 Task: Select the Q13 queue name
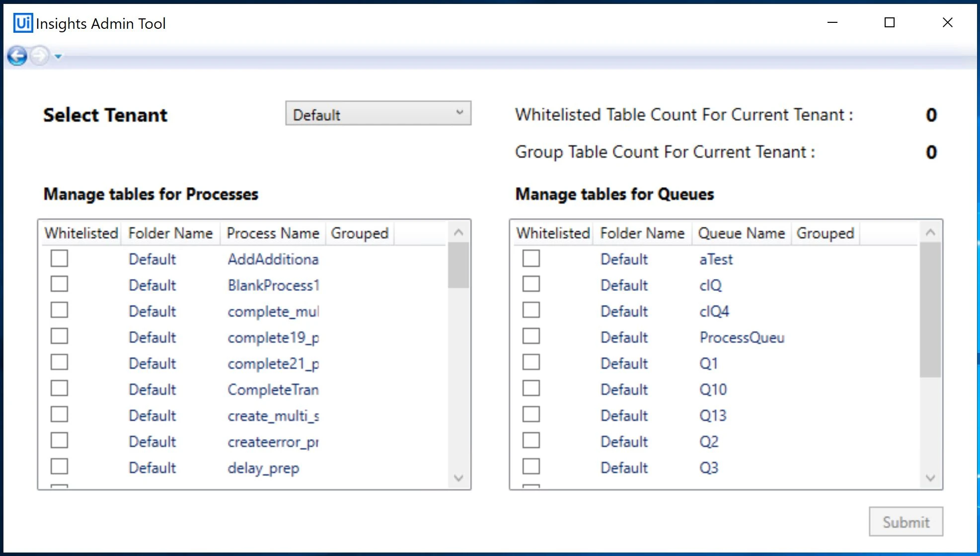[x=713, y=416]
